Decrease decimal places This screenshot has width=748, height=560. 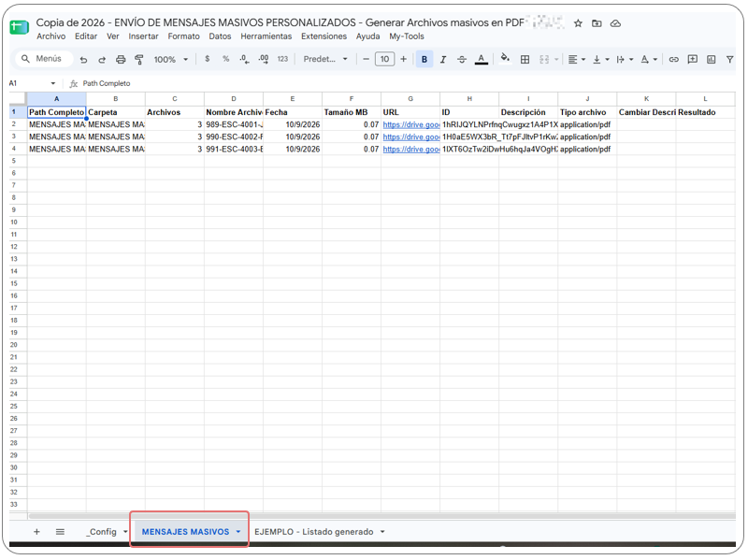[244, 59]
